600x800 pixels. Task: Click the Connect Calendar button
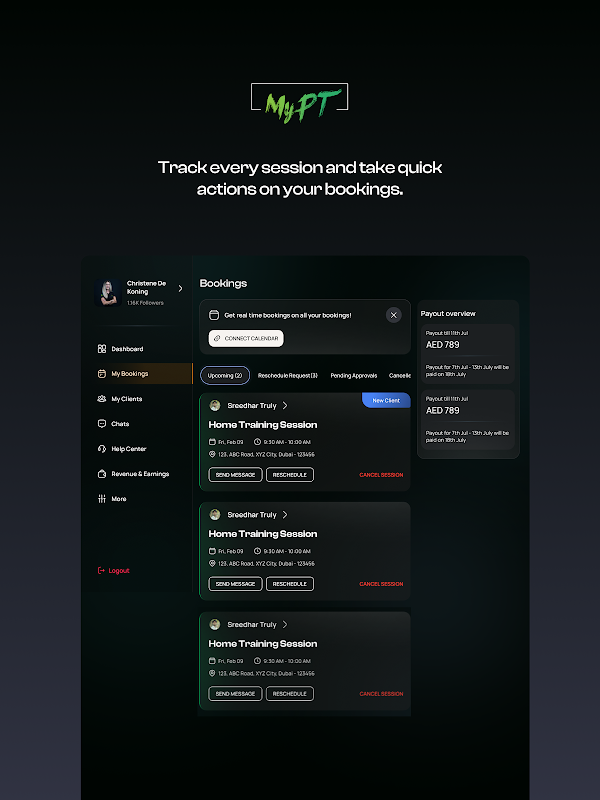point(246,338)
